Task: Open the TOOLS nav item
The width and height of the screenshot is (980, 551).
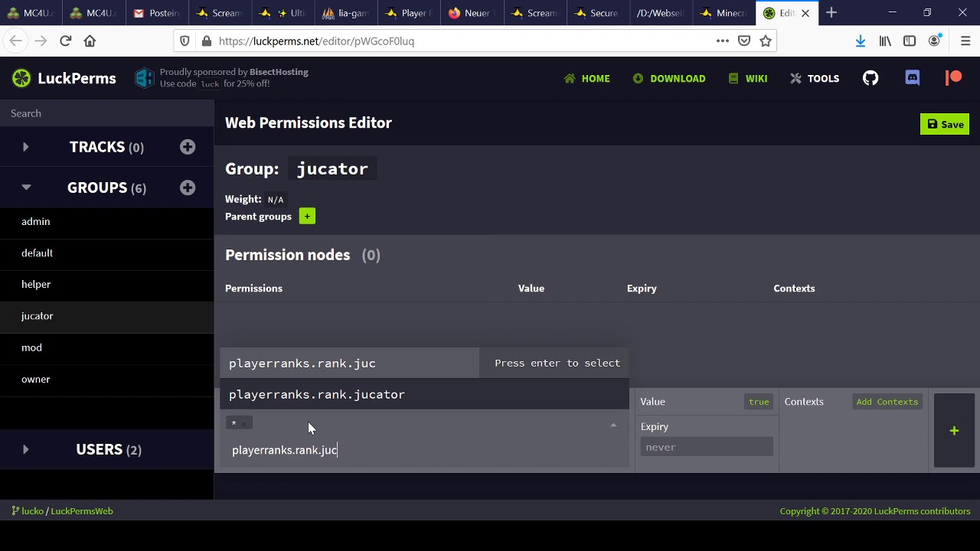Action: (x=815, y=78)
